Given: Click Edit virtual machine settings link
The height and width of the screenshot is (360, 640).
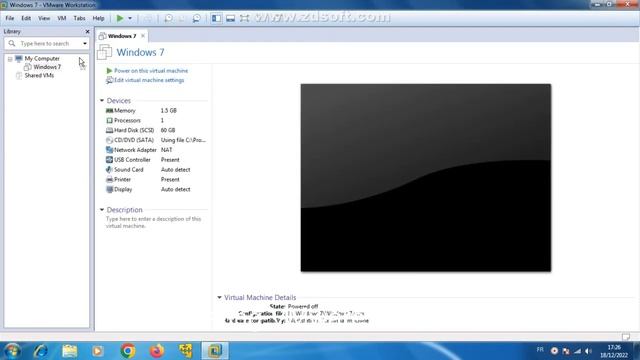Looking at the screenshot, I should tap(149, 80).
